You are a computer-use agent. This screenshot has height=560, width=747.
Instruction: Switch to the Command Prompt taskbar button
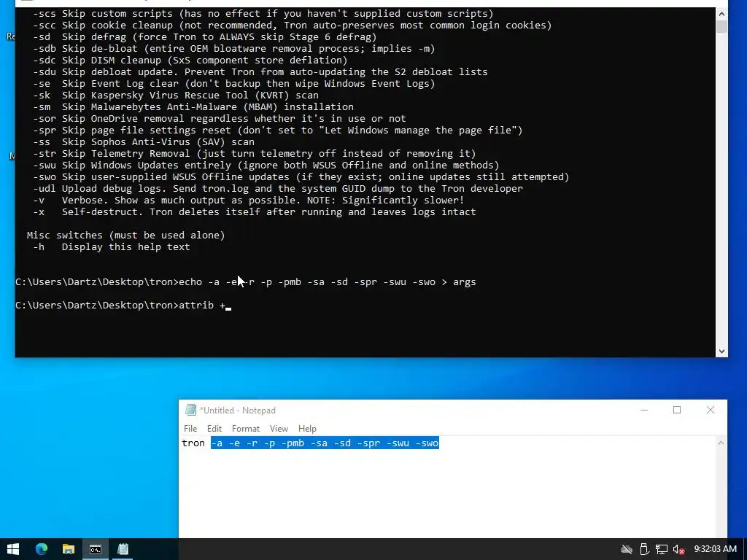click(96, 549)
